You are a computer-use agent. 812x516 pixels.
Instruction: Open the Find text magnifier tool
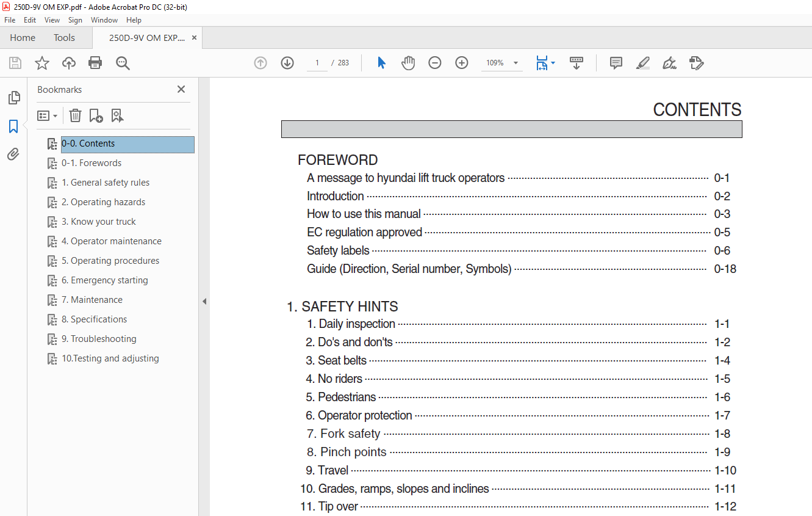click(123, 63)
